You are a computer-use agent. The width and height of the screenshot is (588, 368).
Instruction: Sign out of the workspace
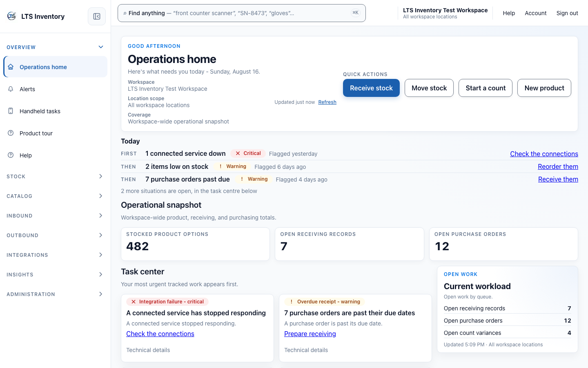pos(567,13)
